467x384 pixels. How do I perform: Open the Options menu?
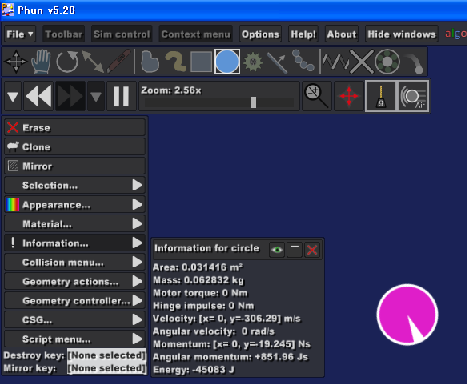pyautogui.click(x=261, y=34)
